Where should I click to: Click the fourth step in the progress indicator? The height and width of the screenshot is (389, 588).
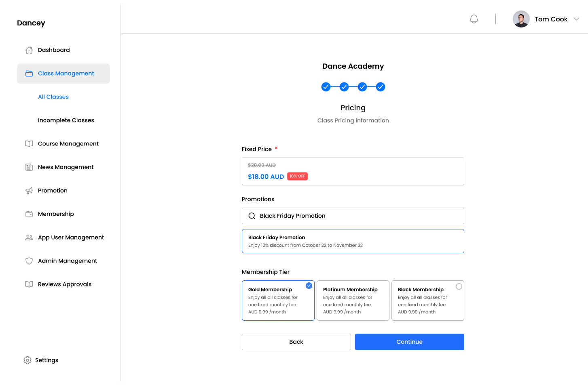pyautogui.click(x=381, y=86)
